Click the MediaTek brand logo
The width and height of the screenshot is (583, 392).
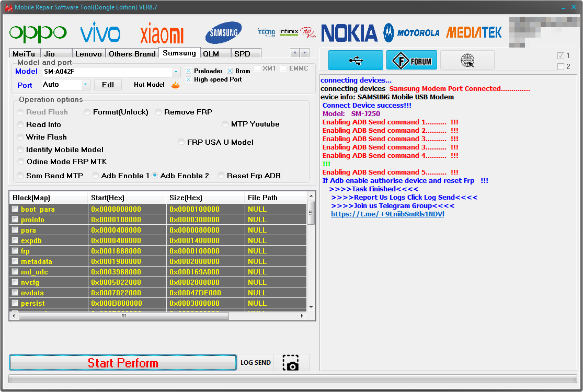(x=474, y=33)
